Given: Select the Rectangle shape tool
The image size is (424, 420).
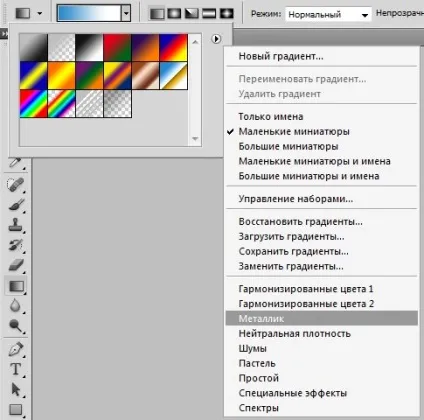Looking at the screenshot, I should coord(15,409).
